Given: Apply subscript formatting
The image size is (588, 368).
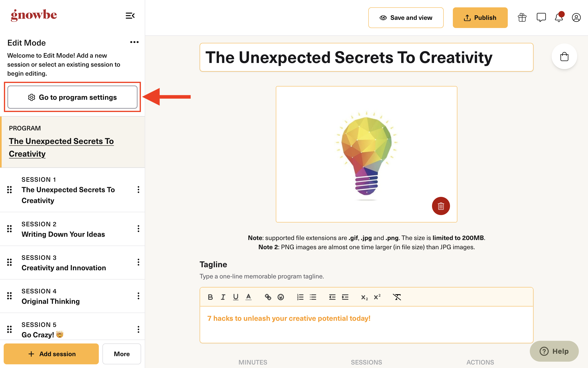Looking at the screenshot, I should tap(364, 297).
